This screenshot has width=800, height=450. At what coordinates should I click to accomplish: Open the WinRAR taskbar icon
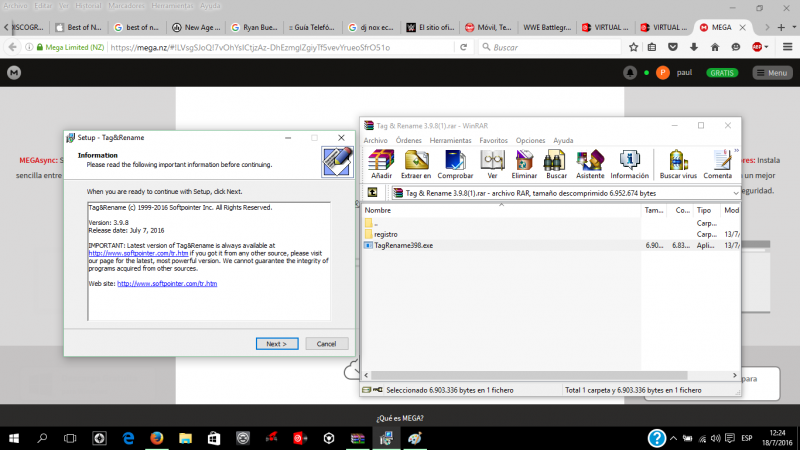358,438
